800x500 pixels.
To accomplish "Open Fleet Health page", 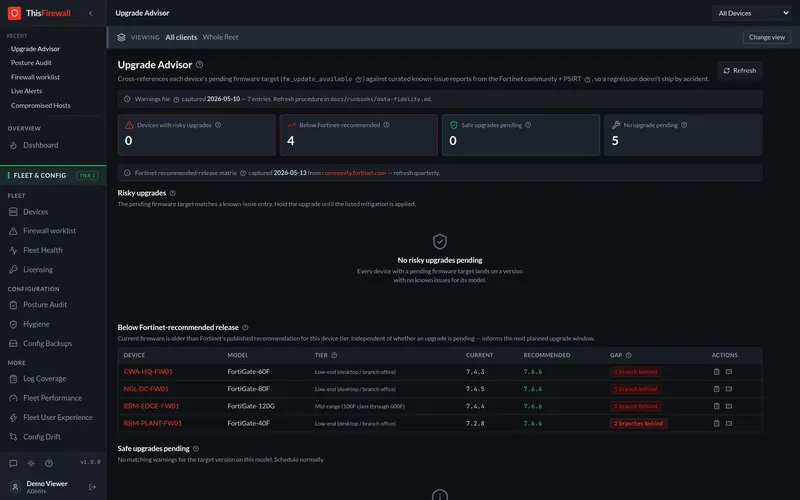I will coord(42,250).
